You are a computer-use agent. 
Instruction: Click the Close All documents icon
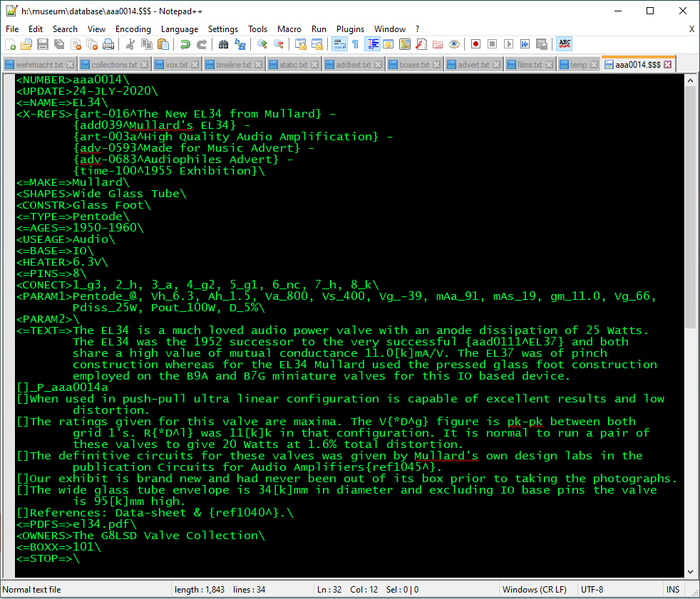(92, 43)
